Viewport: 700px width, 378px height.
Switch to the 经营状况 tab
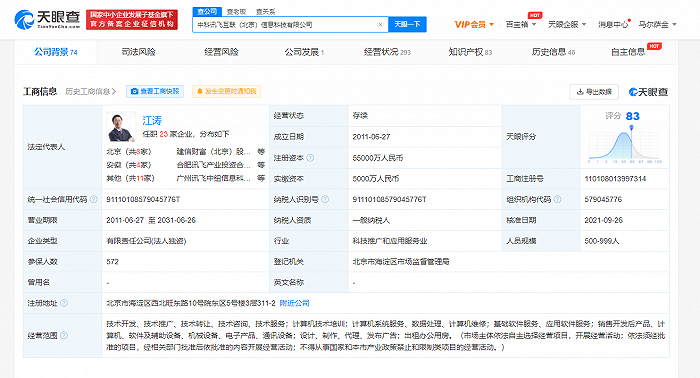[x=387, y=52]
